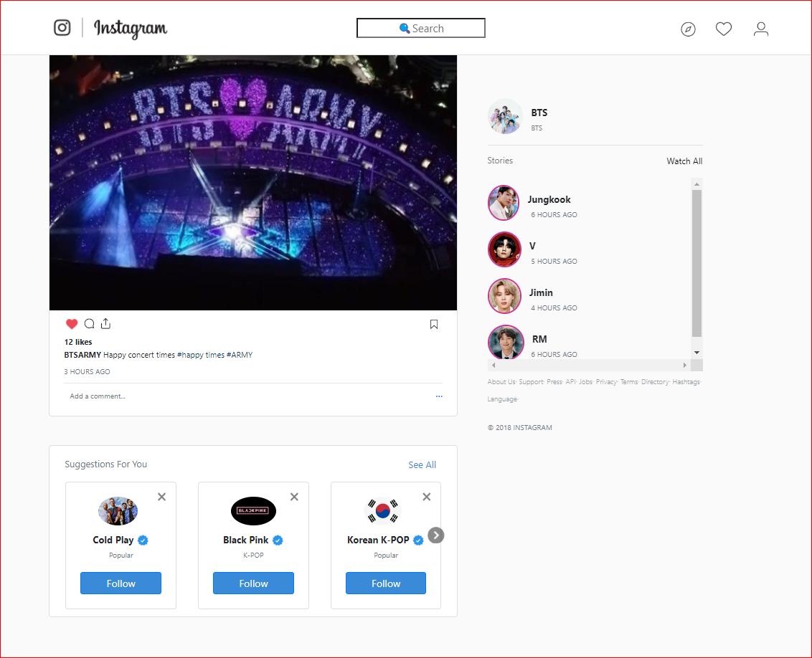The height and width of the screenshot is (658, 812).
Task: Click Watch All stories
Action: (x=684, y=161)
